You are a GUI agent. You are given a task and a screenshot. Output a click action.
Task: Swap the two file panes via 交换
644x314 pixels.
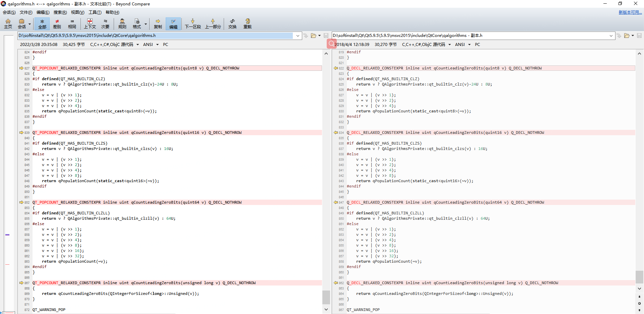pos(232,23)
